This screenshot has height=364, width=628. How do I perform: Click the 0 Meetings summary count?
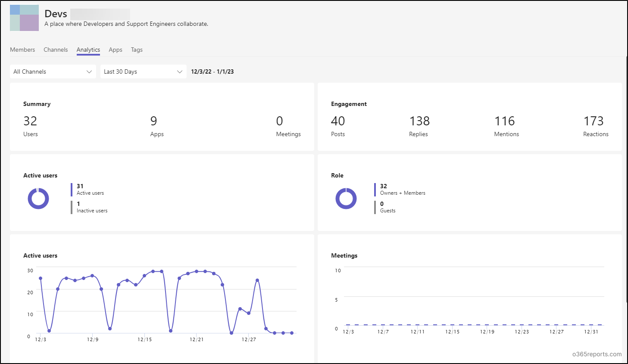pos(288,126)
